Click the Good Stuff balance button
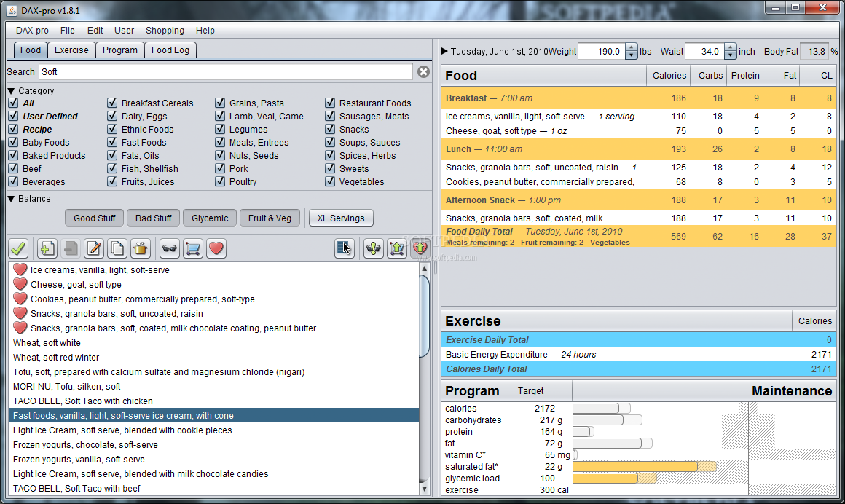 click(94, 218)
